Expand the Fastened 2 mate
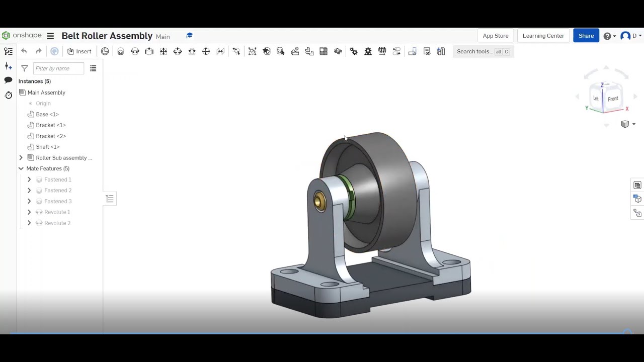This screenshot has width=644, height=362. click(29, 191)
